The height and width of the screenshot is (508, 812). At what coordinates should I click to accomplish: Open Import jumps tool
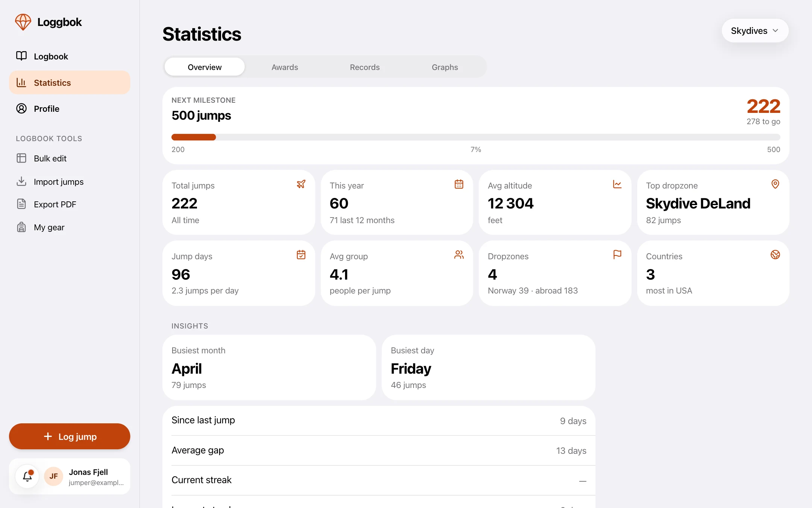pos(70,181)
